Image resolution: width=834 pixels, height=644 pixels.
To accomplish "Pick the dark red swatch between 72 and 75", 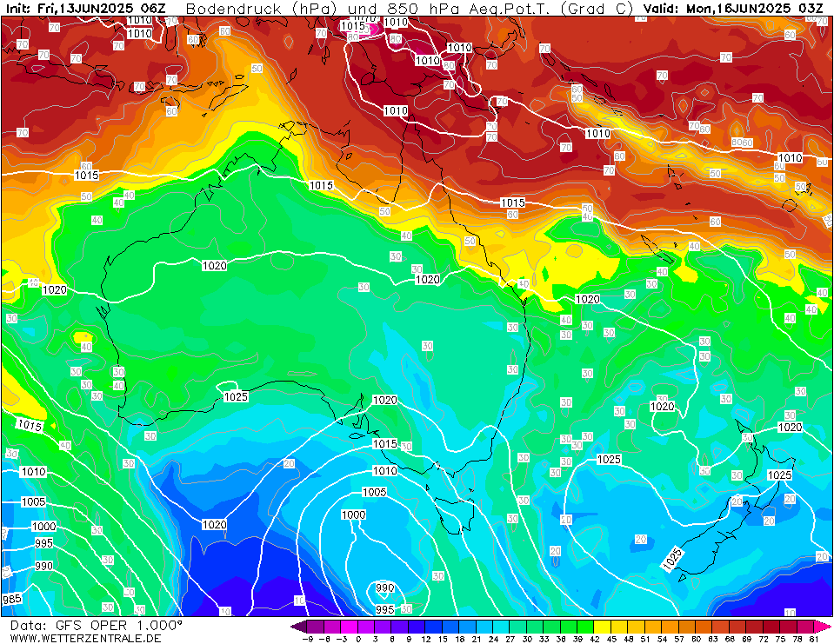I will pos(771,627).
